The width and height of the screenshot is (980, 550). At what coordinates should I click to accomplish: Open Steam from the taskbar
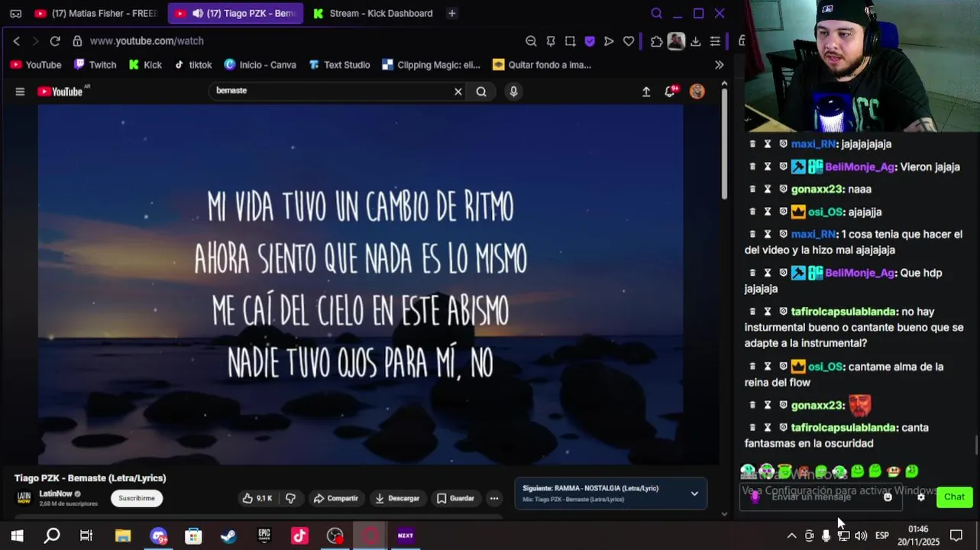[228, 535]
